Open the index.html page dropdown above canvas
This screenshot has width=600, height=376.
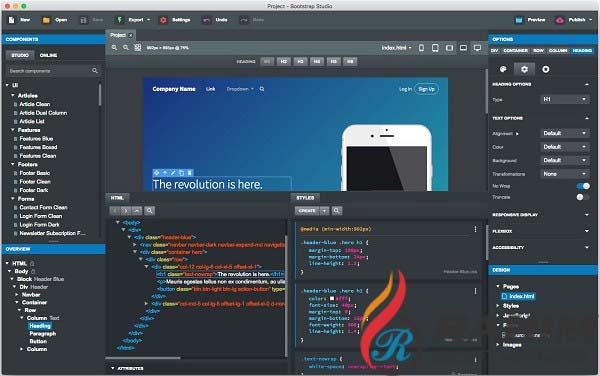pos(396,48)
